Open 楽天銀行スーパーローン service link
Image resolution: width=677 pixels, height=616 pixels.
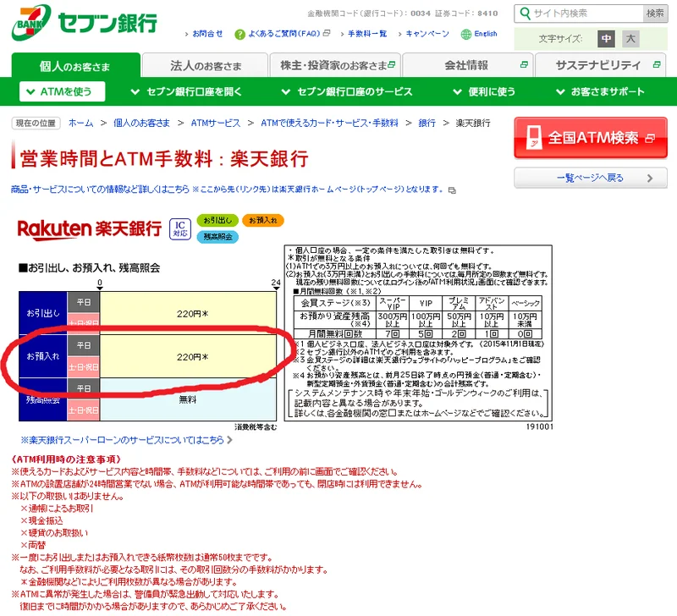[x=122, y=440]
